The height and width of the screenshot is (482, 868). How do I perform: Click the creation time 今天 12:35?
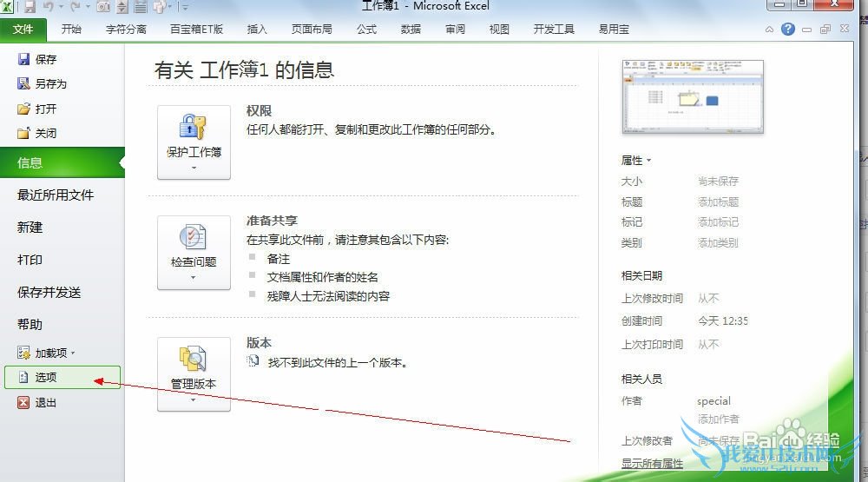[723, 320]
